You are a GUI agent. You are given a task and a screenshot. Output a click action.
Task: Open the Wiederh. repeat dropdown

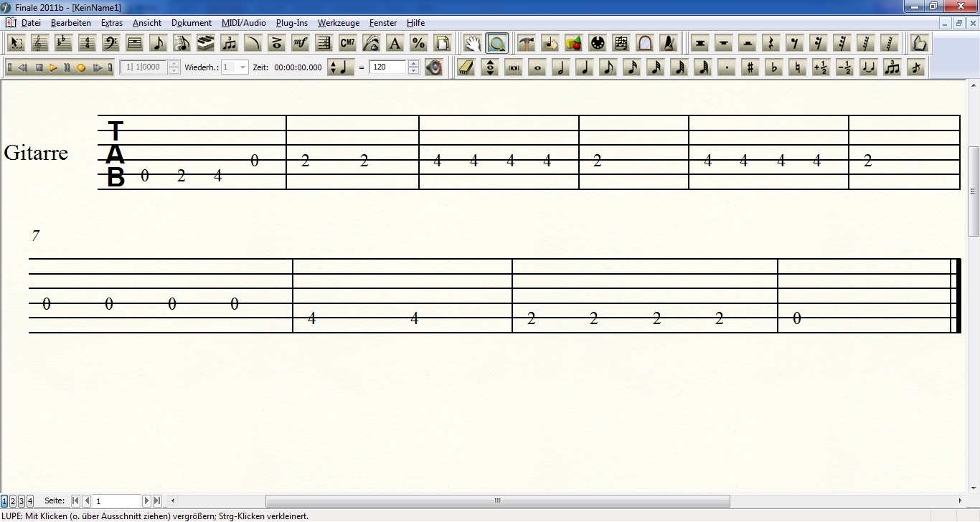tap(242, 67)
